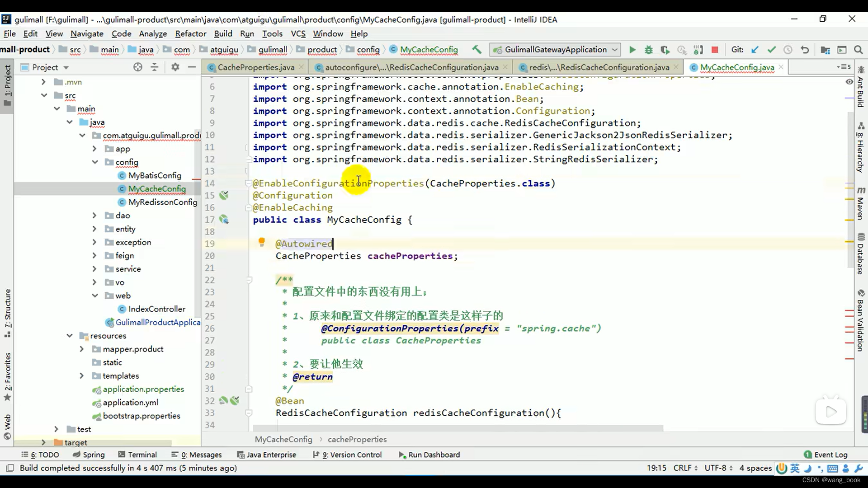This screenshot has width=868, height=488.
Task: Open Bean Validation side panel
Action: pyautogui.click(x=861, y=320)
